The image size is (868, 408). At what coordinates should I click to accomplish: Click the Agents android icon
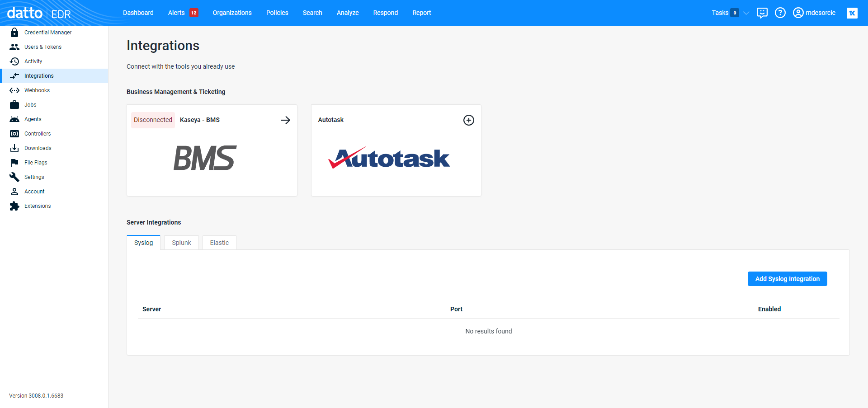pyautogui.click(x=14, y=119)
